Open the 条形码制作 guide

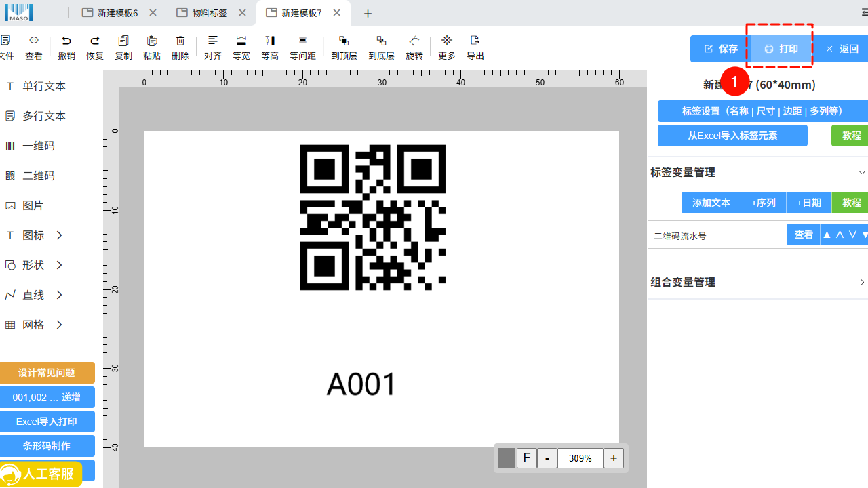[47, 446]
